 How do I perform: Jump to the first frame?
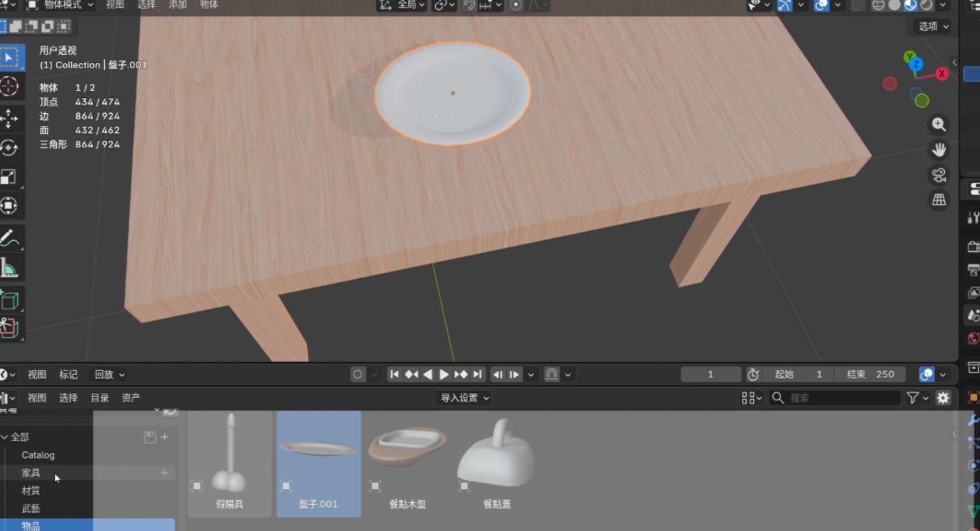click(x=394, y=375)
